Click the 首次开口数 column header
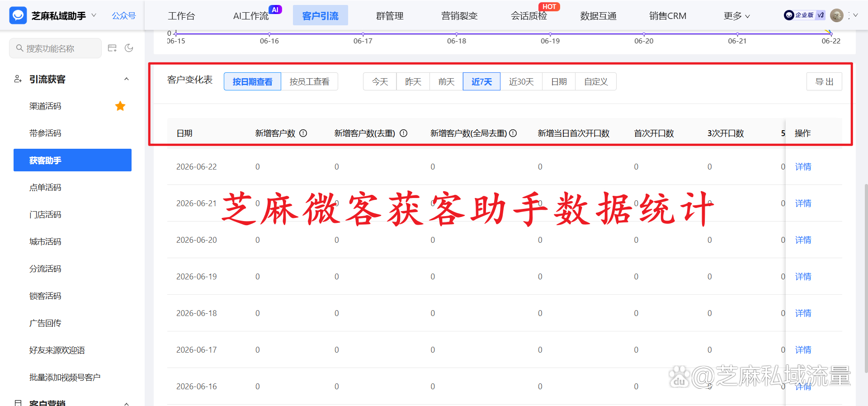The width and height of the screenshot is (868, 406). (x=654, y=133)
